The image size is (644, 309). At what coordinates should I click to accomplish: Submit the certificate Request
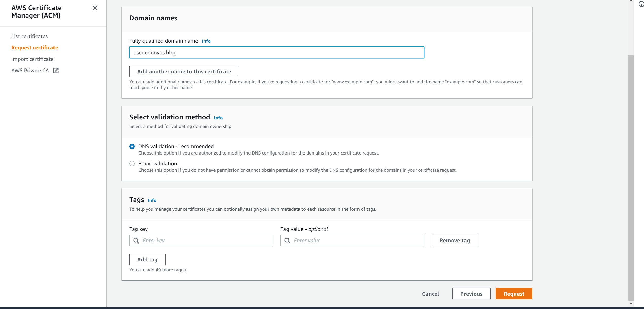click(x=514, y=294)
